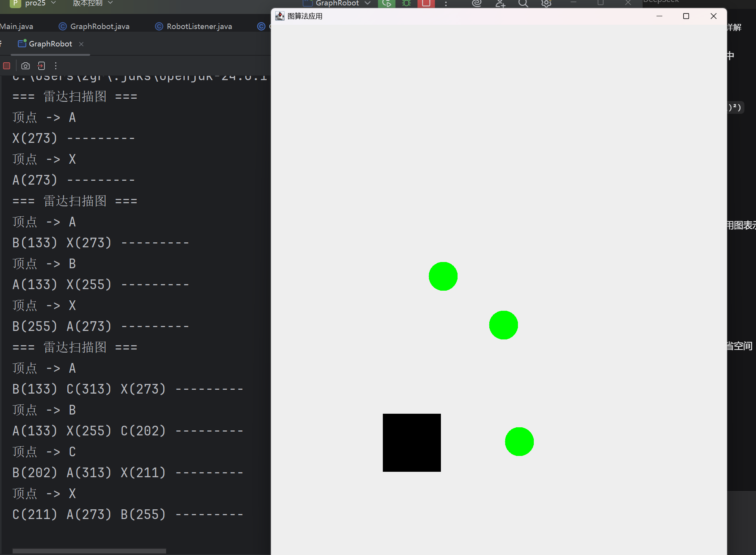Stop the running GraphRobot process
Image resolution: width=756 pixels, height=555 pixels.
pyautogui.click(x=7, y=66)
